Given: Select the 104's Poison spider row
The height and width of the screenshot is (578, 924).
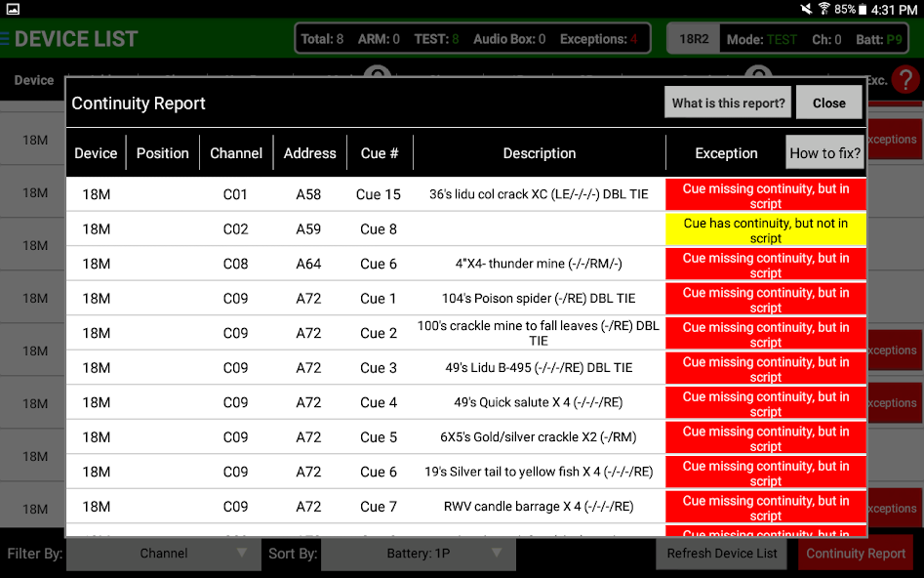Looking at the screenshot, I should tap(538, 299).
